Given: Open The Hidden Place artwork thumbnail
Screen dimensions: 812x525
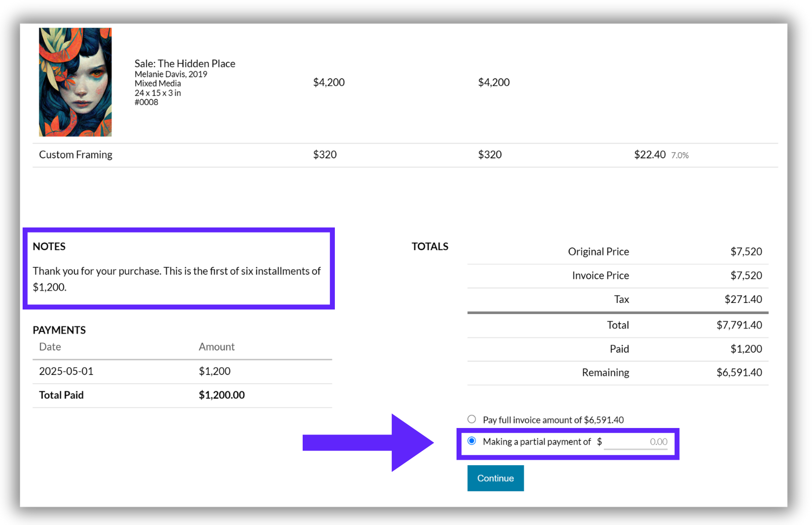Looking at the screenshot, I should [75, 82].
